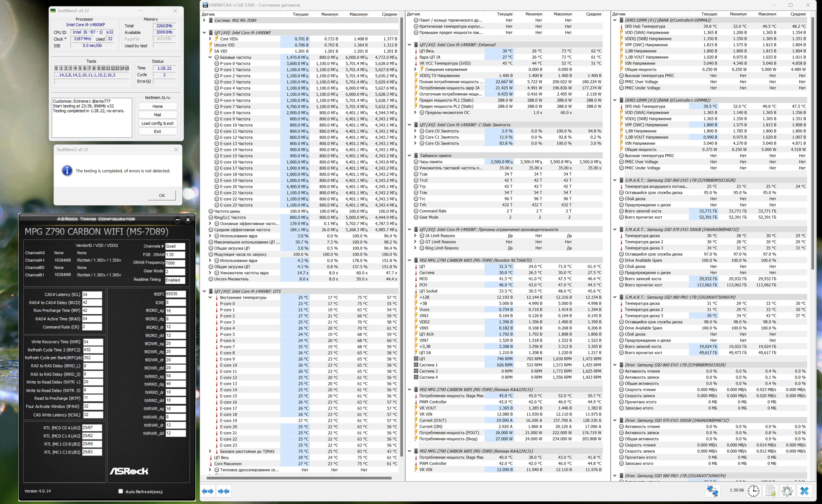Click the blue X close sensors icon
This screenshot has width=822, height=504.
(x=804, y=491)
